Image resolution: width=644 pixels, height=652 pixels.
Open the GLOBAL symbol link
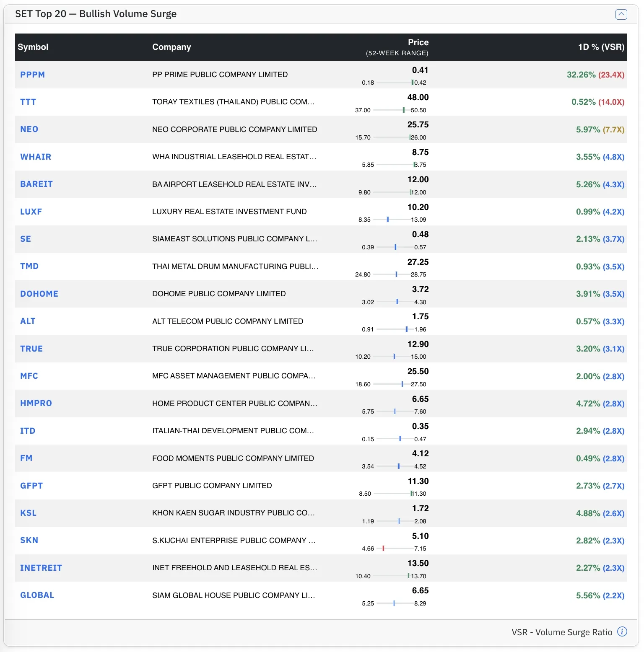point(37,595)
